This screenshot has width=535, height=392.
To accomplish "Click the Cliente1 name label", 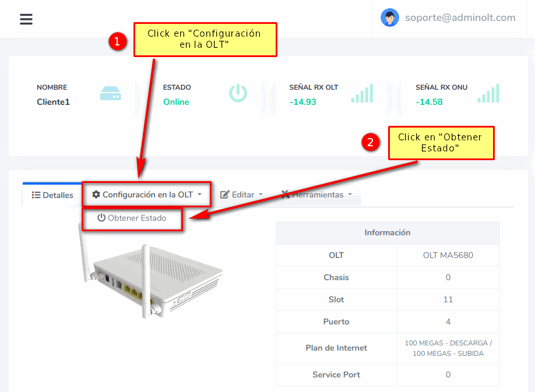I will (x=53, y=102).
